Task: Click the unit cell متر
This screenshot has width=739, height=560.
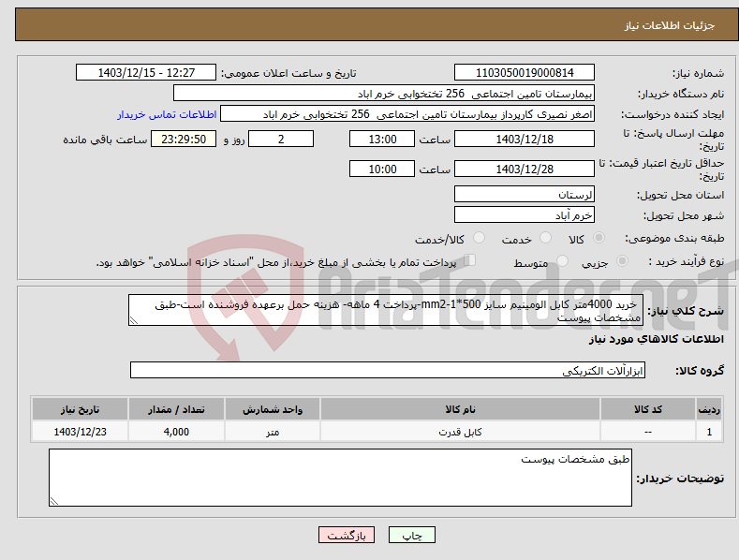Action: click(273, 432)
